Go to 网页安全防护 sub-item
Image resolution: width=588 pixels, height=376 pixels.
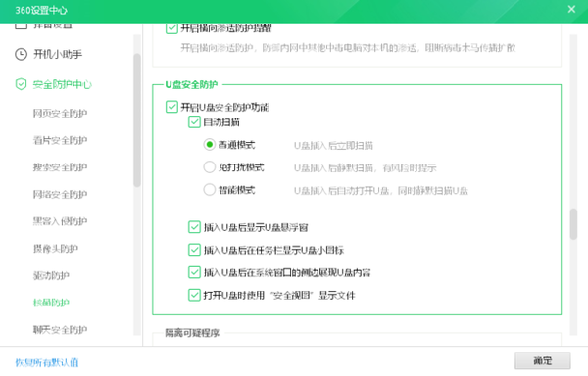point(60,114)
